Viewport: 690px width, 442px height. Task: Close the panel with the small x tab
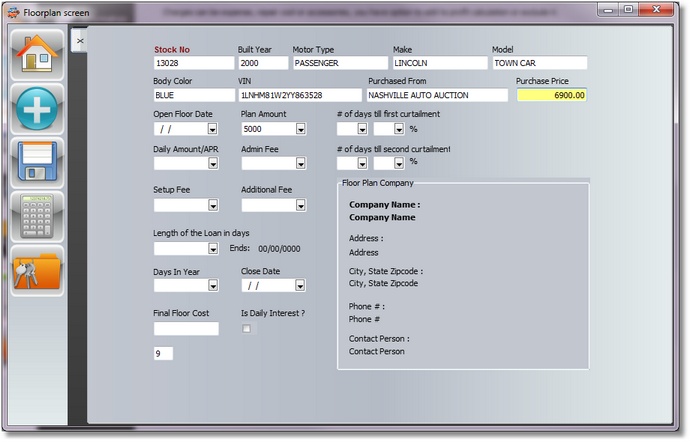tap(80, 41)
